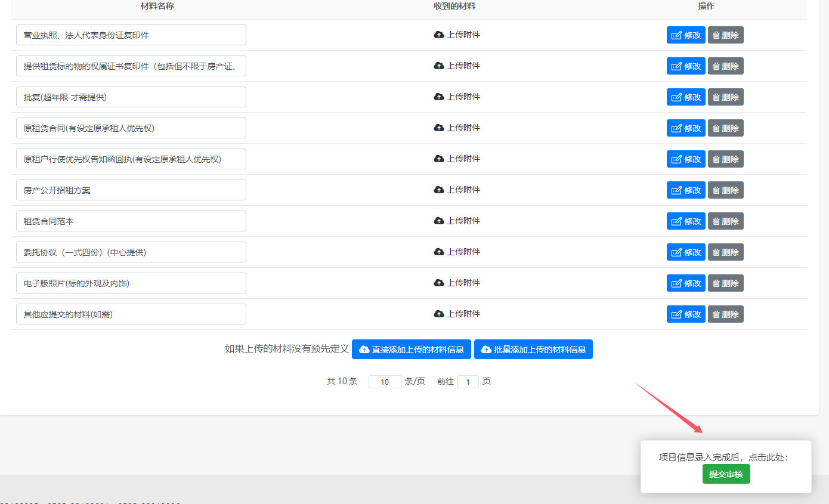Screen dimensions: 829x504
Task: Click 修改 button for 原租户行使优先权 row
Action: click(x=686, y=159)
